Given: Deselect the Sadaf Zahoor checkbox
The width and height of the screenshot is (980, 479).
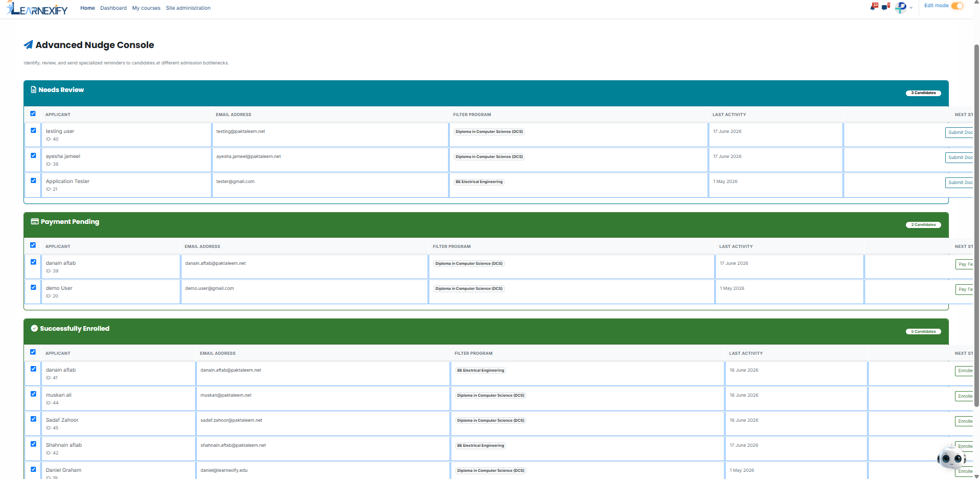Looking at the screenshot, I should [x=33, y=419].
